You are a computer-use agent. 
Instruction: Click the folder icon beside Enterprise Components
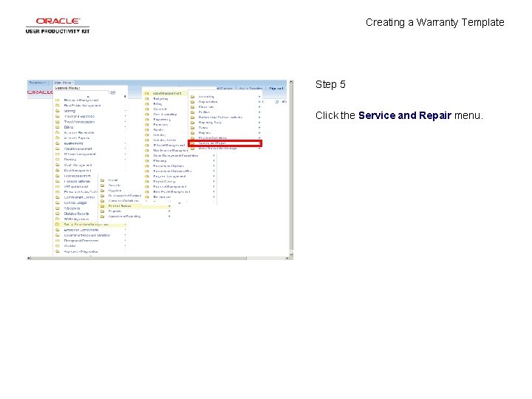click(58, 230)
